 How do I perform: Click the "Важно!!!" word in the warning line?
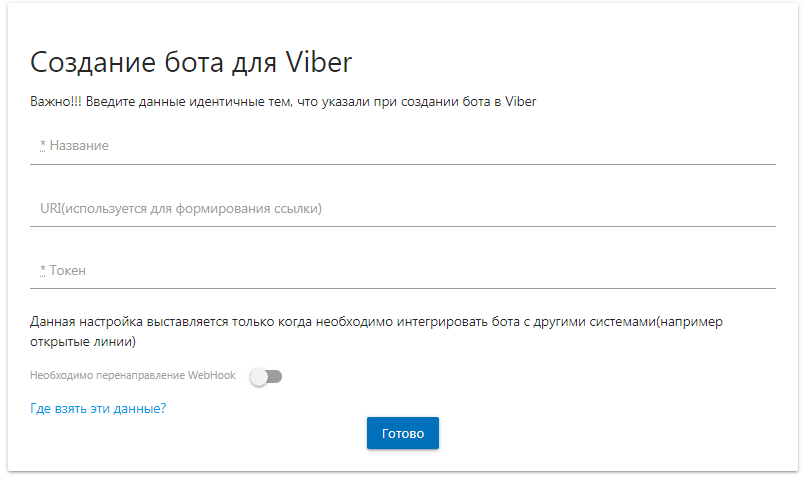tap(56, 101)
